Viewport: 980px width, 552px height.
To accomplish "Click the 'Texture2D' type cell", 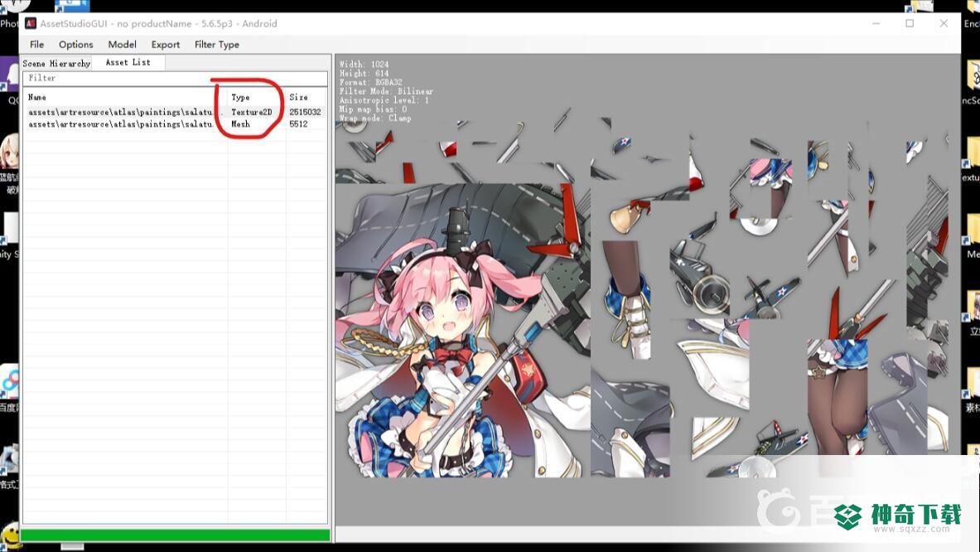I will click(x=251, y=112).
